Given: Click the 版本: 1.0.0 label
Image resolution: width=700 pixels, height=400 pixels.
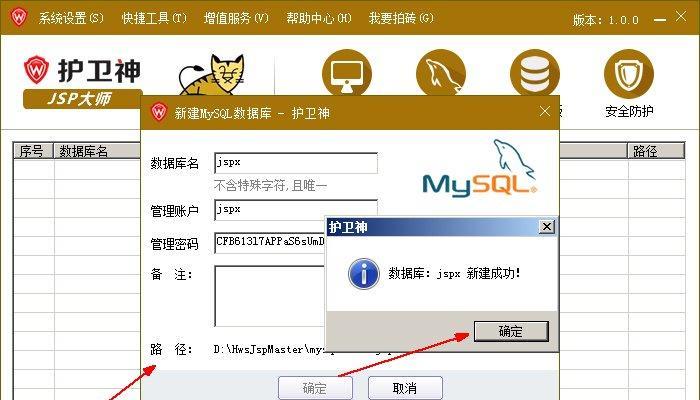Looking at the screenshot, I should click(x=606, y=20).
